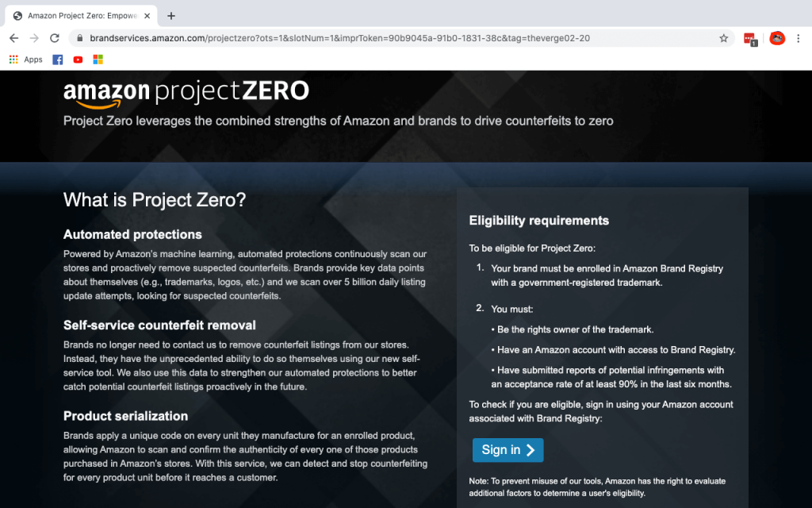
Task: Bookmark this page with the star icon
Action: (x=723, y=38)
